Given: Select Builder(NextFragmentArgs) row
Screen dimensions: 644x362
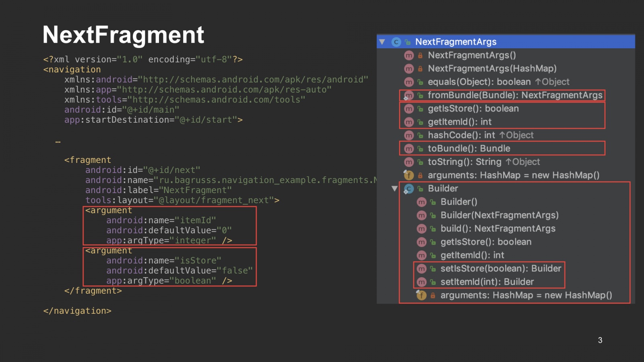Looking at the screenshot, I should 506,215.
